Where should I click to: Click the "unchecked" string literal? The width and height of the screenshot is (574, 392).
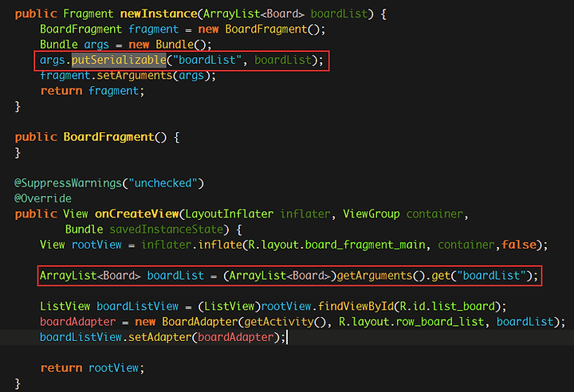click(163, 183)
